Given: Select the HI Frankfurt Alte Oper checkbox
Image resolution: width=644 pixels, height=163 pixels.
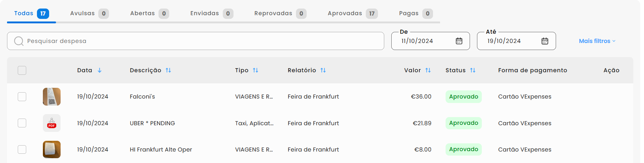Looking at the screenshot, I should [22, 149].
